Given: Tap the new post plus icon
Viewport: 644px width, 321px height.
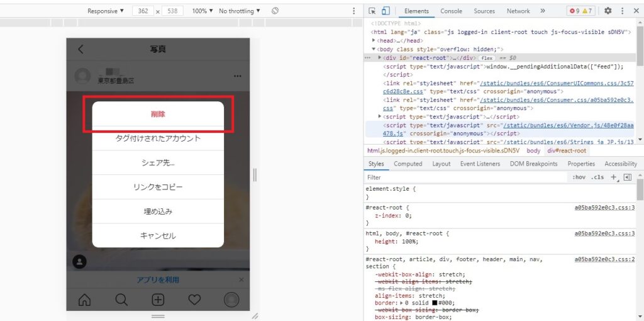Looking at the screenshot, I should (158, 300).
